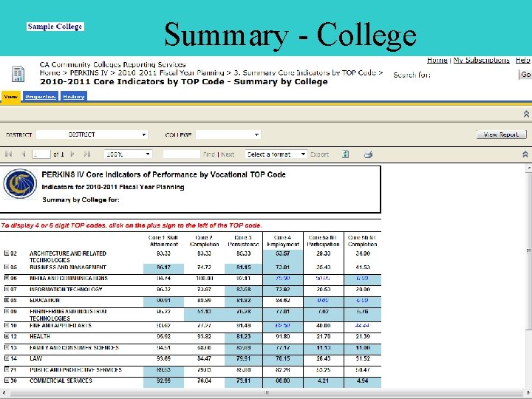Click the 53.57 Employment value for Architecture
The height and width of the screenshot is (399, 532).
tap(282, 253)
